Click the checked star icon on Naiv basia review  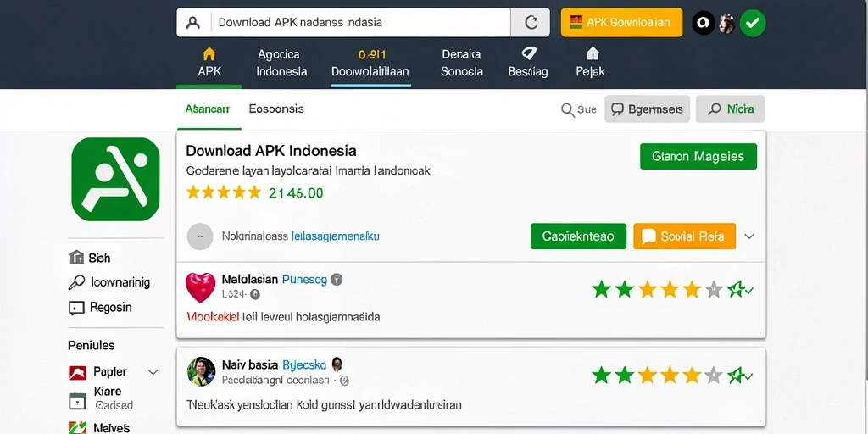click(739, 375)
